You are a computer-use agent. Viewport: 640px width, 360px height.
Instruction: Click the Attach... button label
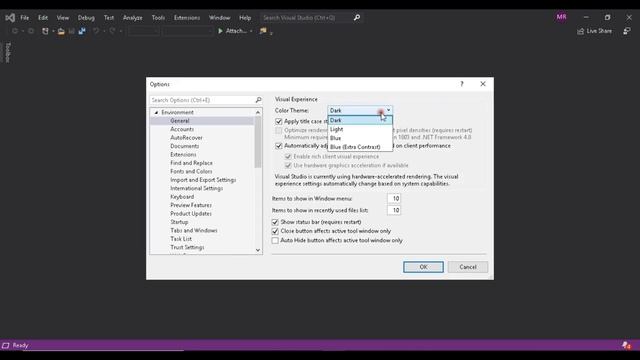pyautogui.click(x=236, y=31)
